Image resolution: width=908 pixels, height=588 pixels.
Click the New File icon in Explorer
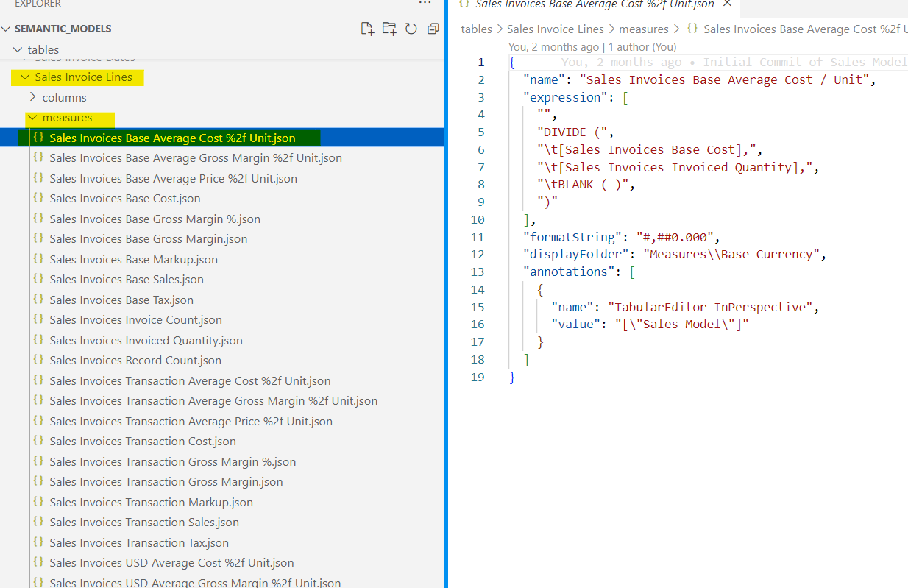click(x=366, y=29)
